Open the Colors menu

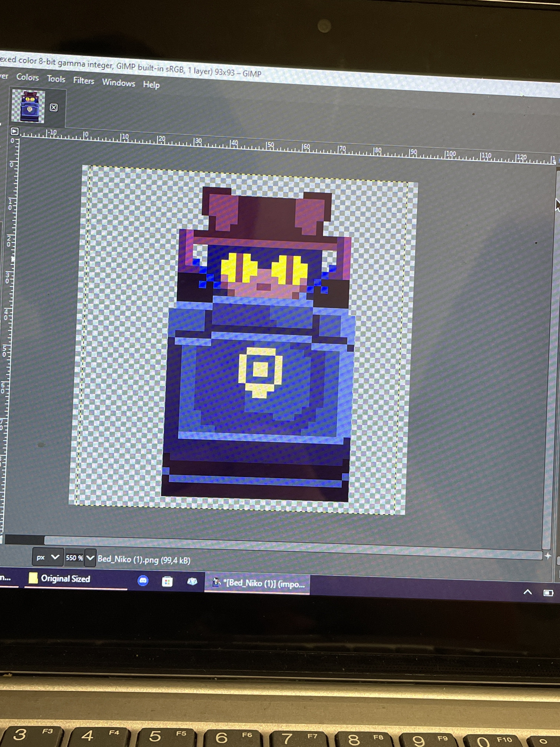28,77
